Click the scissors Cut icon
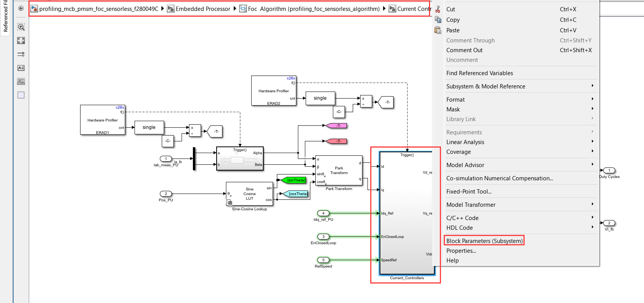Viewport: 644px width, 303px height. pos(438,9)
